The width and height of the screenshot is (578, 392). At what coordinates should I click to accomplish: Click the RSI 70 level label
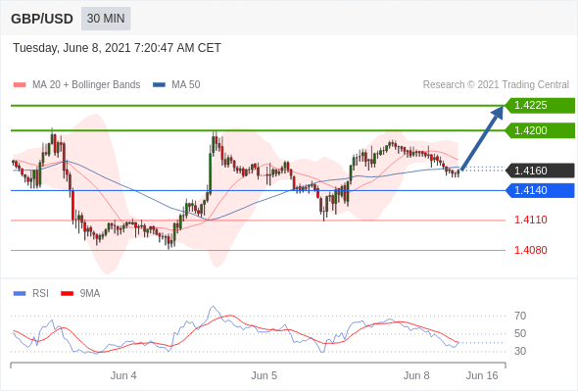pyautogui.click(x=520, y=316)
